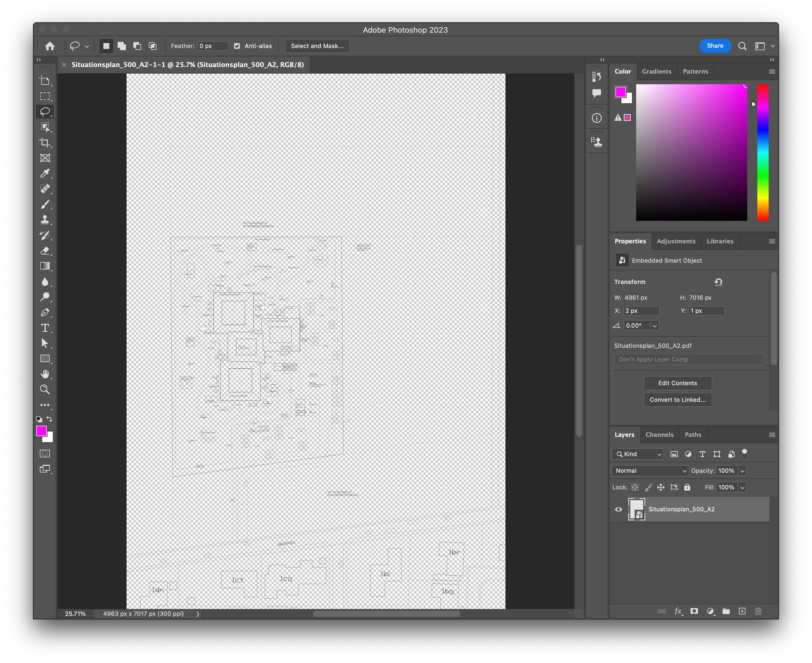The width and height of the screenshot is (812, 663).
Task: Select the Horizontal Type tool
Action: [x=45, y=328]
